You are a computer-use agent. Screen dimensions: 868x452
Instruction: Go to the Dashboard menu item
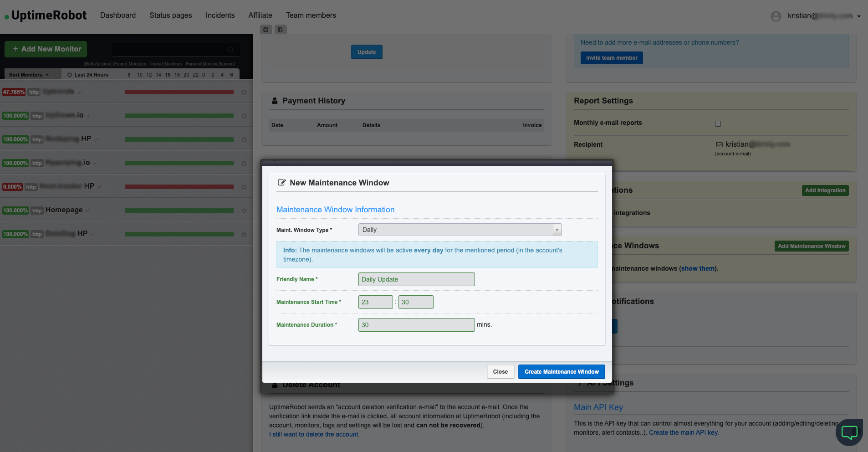click(118, 15)
